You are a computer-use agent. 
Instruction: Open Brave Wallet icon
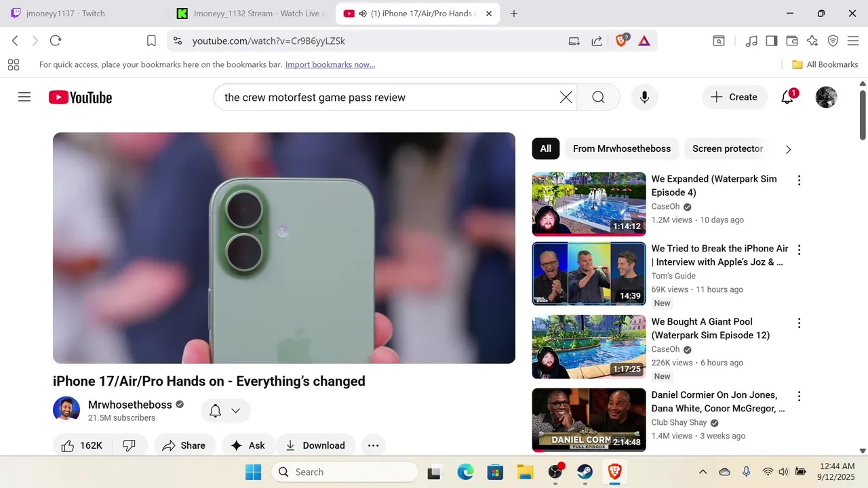(x=791, y=41)
